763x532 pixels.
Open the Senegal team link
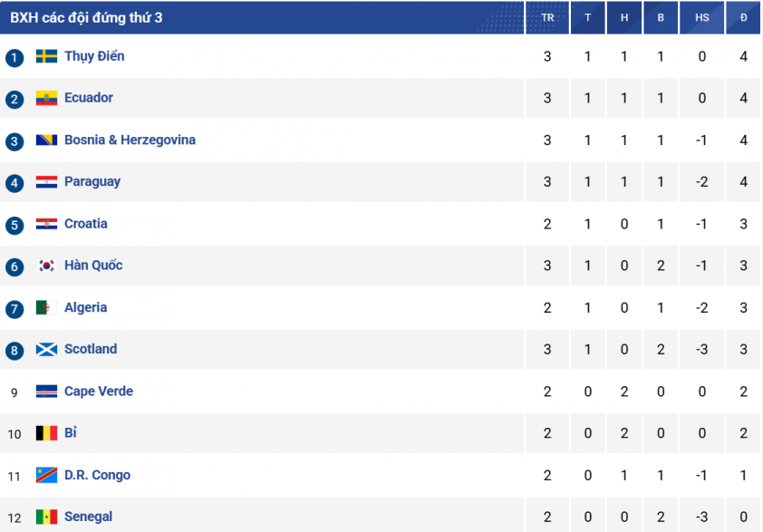pos(88,517)
